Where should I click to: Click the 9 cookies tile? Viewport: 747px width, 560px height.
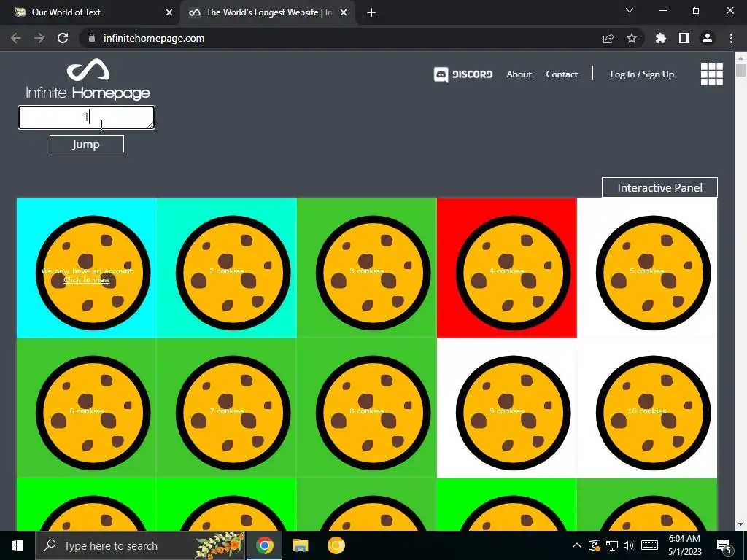[507, 408]
